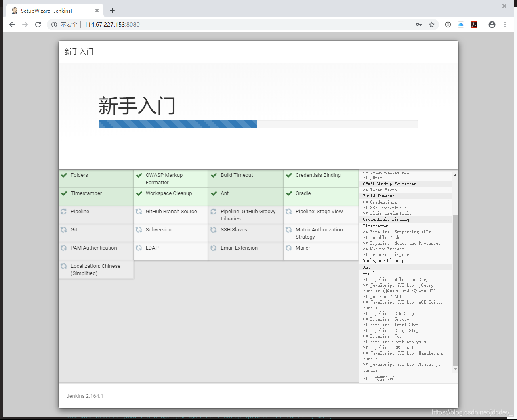Click the circled info extension icon
The width and height of the screenshot is (517, 420).
point(448,25)
